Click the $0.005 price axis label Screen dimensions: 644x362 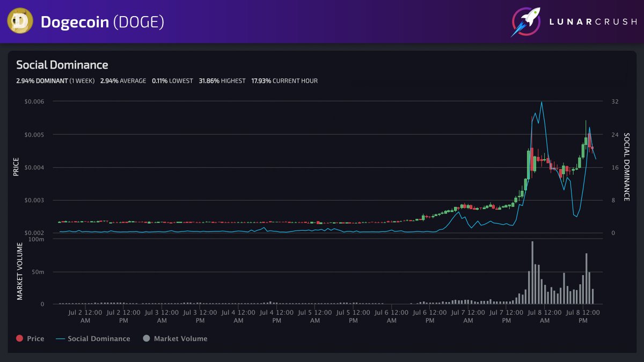point(34,135)
